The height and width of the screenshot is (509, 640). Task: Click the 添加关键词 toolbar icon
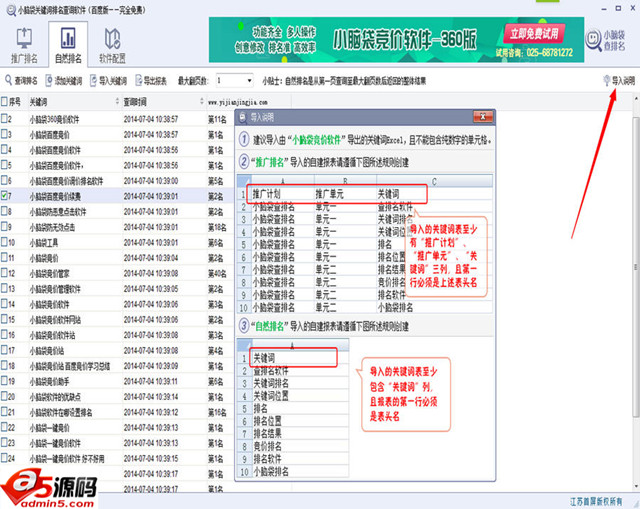pyautogui.click(x=49, y=80)
